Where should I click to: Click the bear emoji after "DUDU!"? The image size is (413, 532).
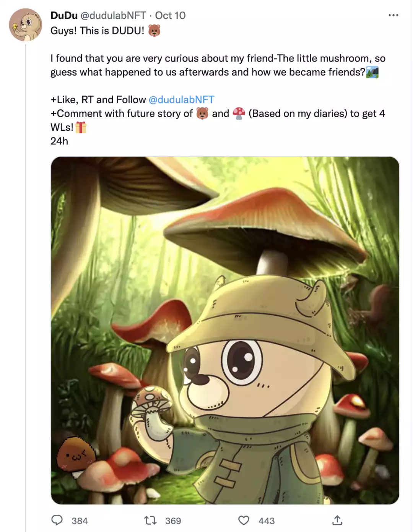(x=154, y=31)
